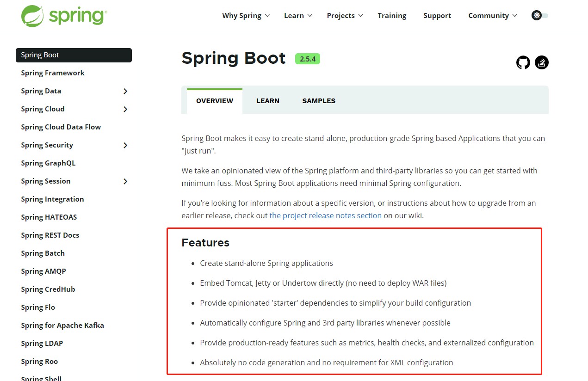This screenshot has width=588, height=381.
Task: Follow the project release notes section link
Action: (x=326, y=215)
